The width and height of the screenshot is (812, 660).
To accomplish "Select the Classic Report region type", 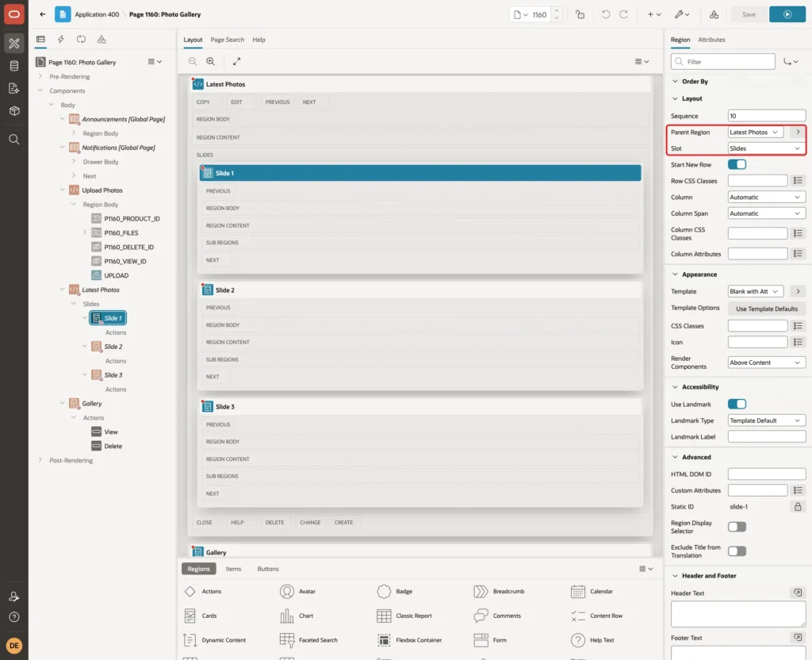I will coord(404,616).
